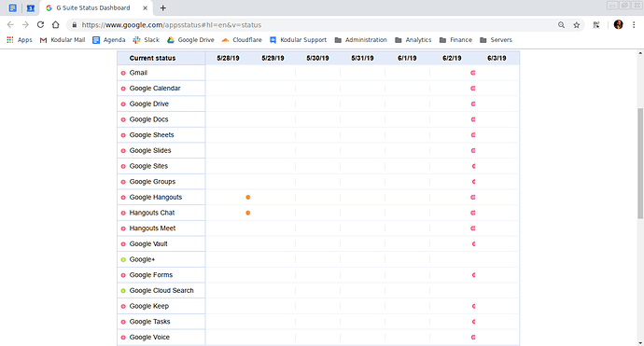Click the Google Forms outage indicator

[473, 275]
